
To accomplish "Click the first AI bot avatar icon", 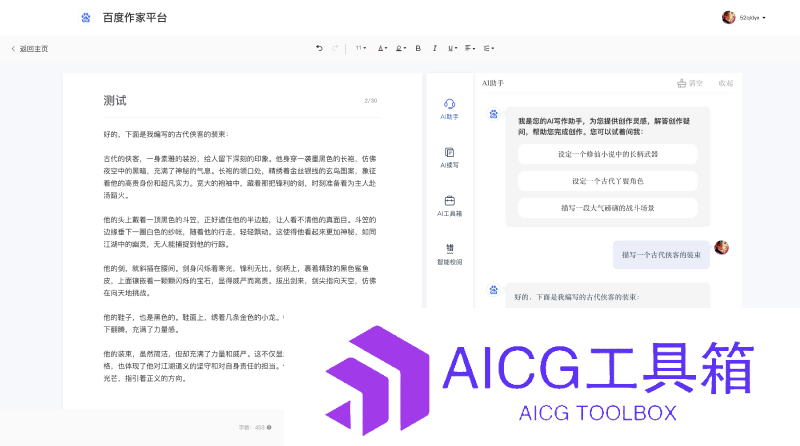I will [x=493, y=114].
